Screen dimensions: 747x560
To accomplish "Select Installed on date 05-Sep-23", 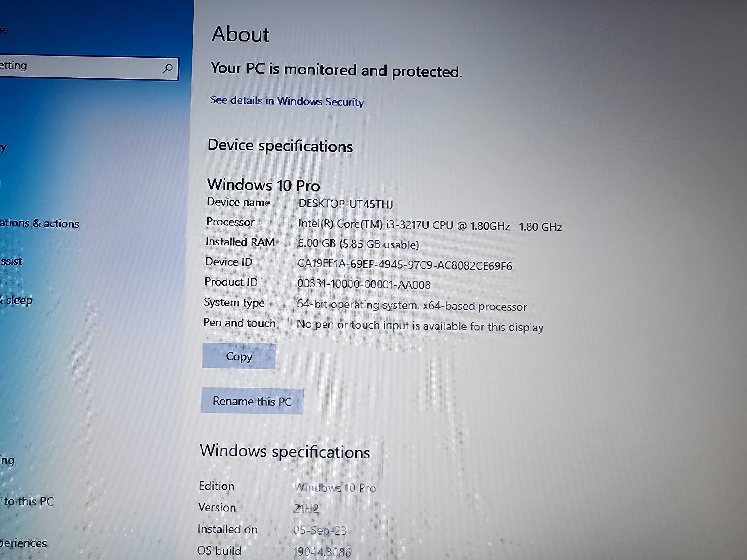I will point(320,530).
